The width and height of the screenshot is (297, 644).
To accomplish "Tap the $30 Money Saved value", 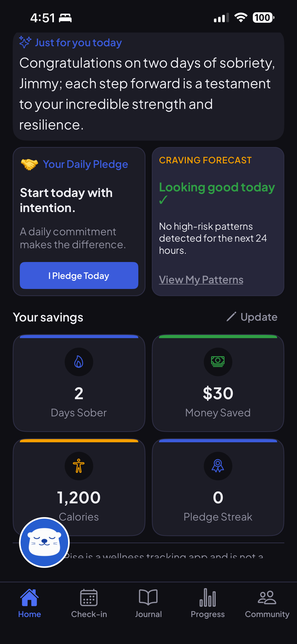I will click(218, 393).
